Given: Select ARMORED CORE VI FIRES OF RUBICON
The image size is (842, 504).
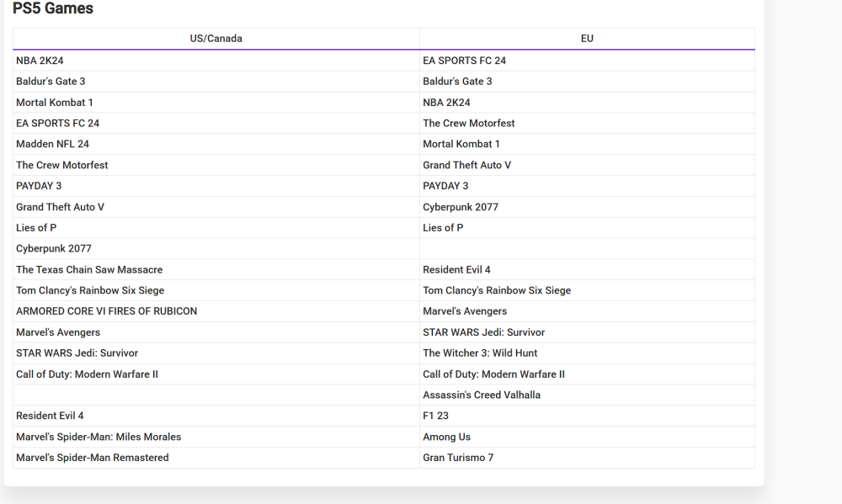Looking at the screenshot, I should click(x=106, y=311).
